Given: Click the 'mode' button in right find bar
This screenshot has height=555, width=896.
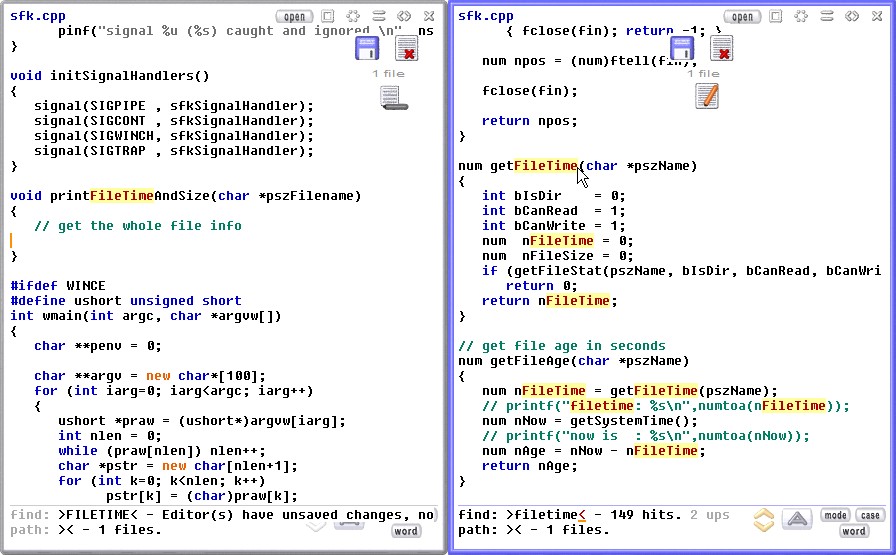Looking at the screenshot, I should click(835, 516).
